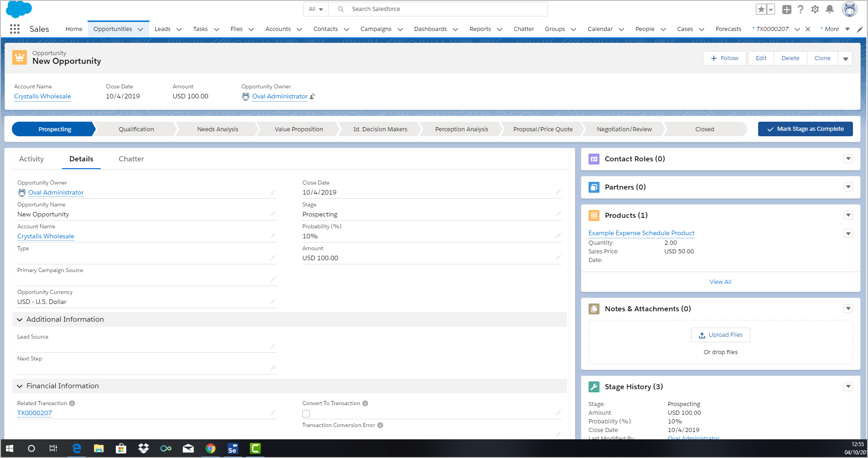
Task: Open the Favorites list dropdown arrow
Action: click(771, 9)
